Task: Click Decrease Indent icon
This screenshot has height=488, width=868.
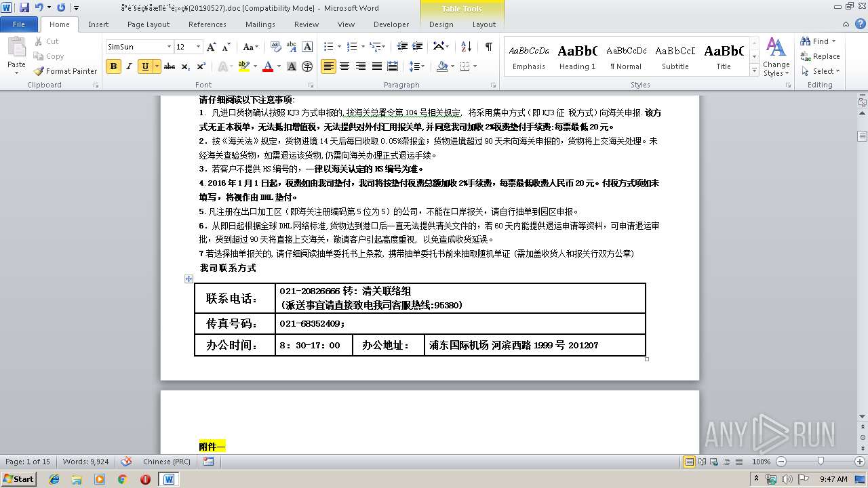Action: (402, 47)
